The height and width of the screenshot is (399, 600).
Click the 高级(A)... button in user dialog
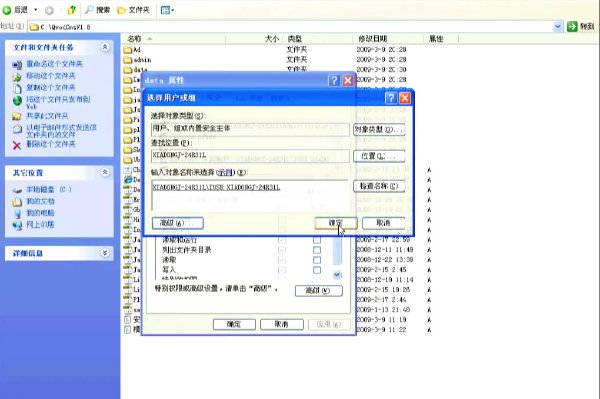point(178,223)
